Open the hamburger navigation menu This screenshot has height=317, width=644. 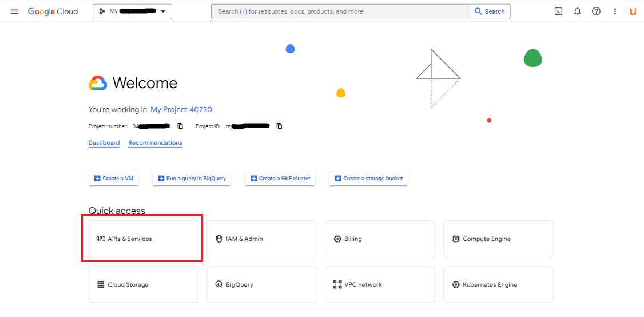coord(14,11)
